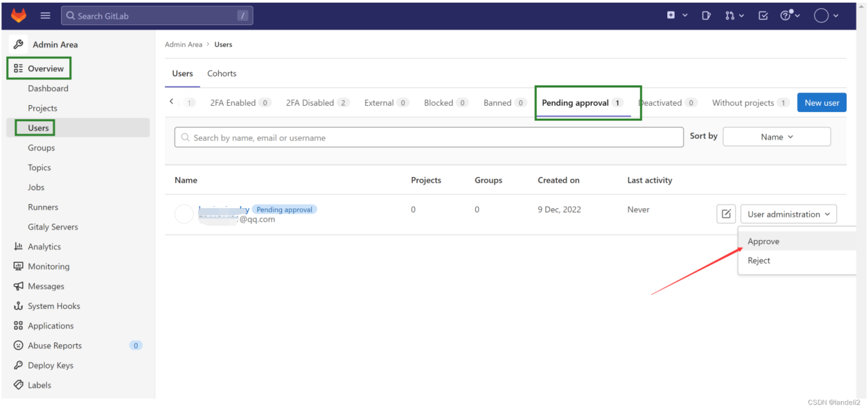The height and width of the screenshot is (410, 868).
Task: Open the hamburger navigation menu
Action: pyautogui.click(x=45, y=16)
